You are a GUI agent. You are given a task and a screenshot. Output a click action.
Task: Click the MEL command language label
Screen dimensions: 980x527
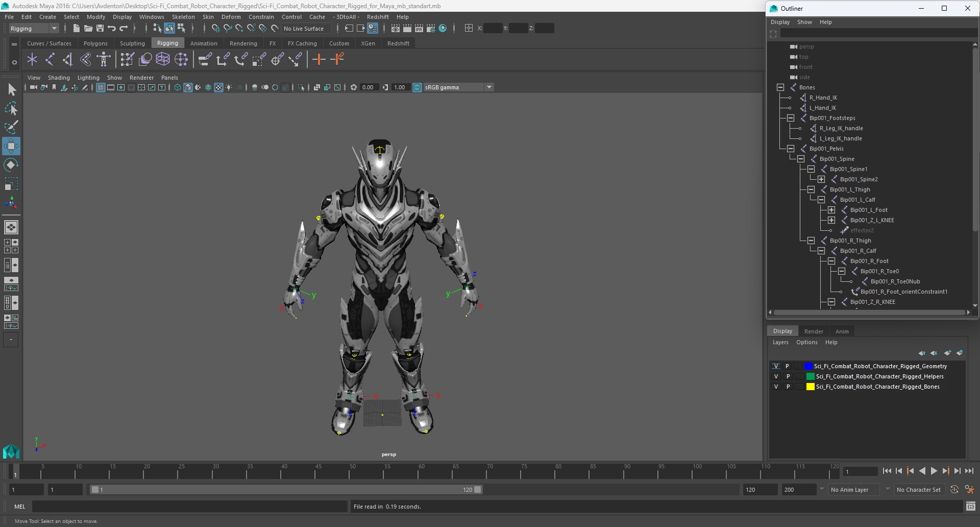coord(19,507)
